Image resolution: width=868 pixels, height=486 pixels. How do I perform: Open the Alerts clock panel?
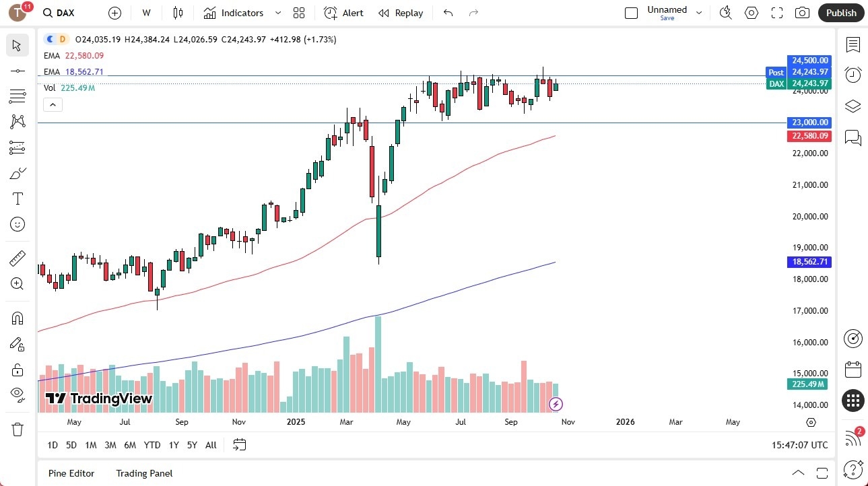[x=853, y=74]
